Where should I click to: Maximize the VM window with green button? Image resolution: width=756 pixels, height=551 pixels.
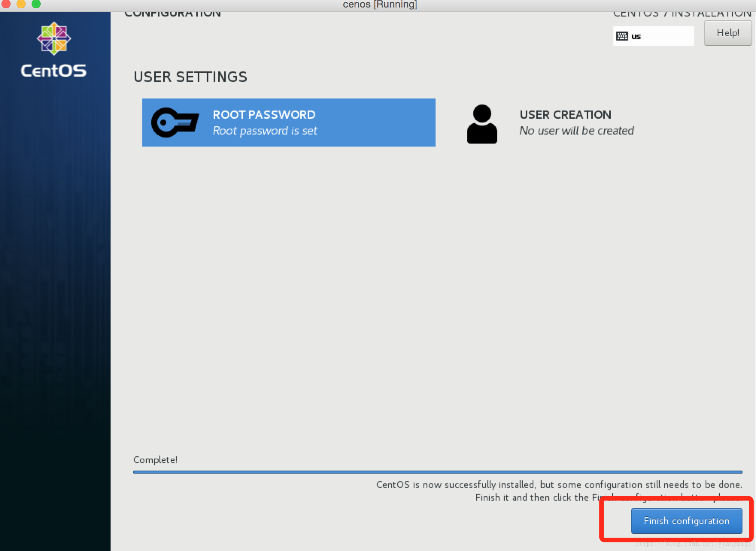[36, 4]
